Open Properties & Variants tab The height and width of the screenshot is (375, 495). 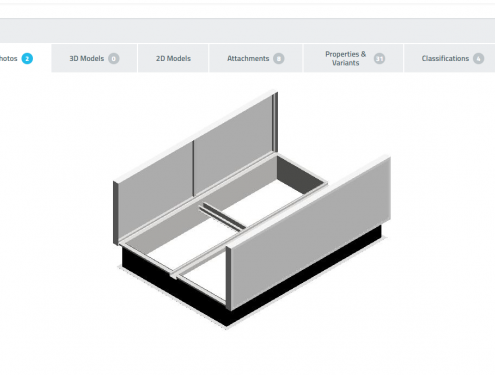353,58
